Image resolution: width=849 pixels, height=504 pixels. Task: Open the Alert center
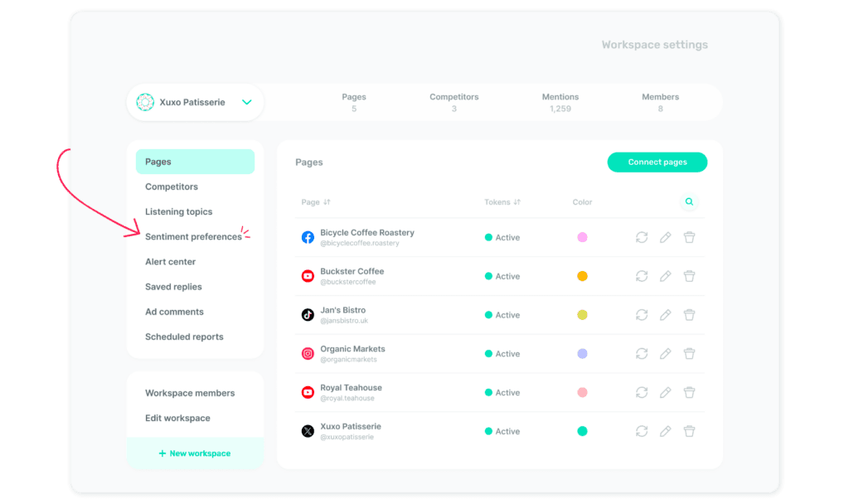tap(170, 261)
